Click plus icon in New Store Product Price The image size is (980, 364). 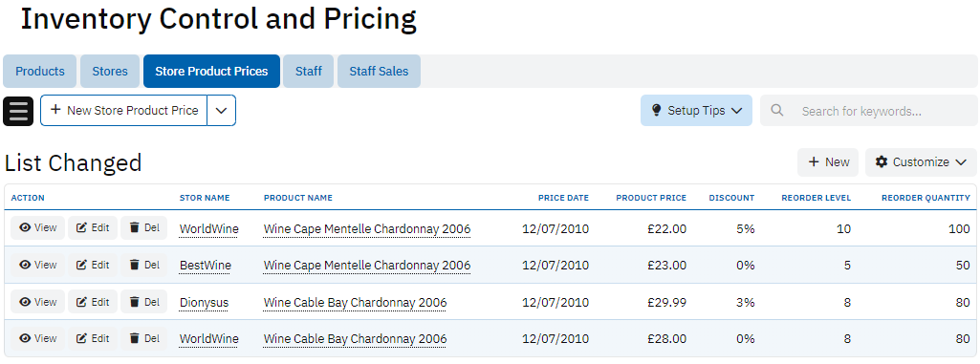pyautogui.click(x=55, y=110)
